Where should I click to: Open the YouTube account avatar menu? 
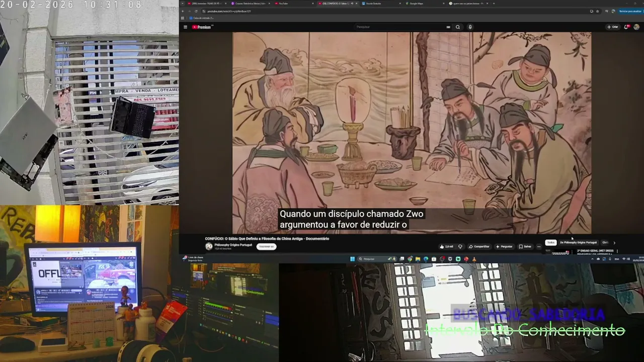[x=636, y=27]
